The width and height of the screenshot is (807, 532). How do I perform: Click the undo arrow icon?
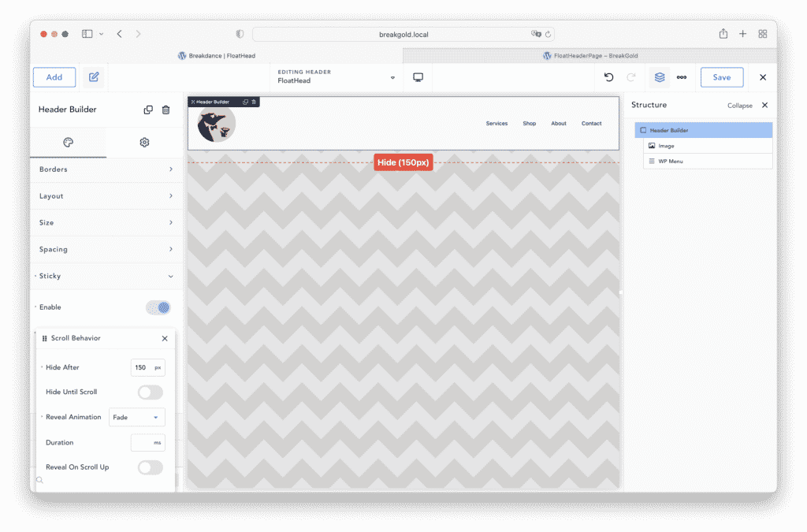click(x=608, y=77)
